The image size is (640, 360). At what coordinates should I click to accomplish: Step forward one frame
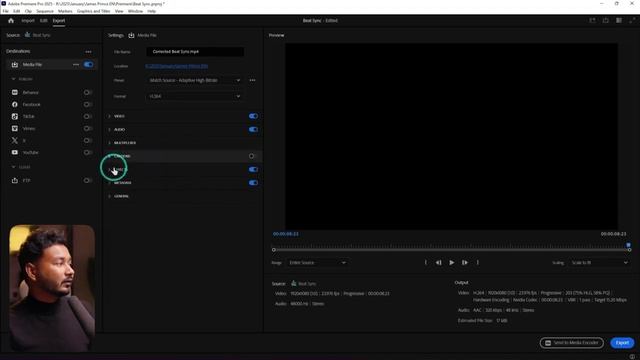coord(464,262)
